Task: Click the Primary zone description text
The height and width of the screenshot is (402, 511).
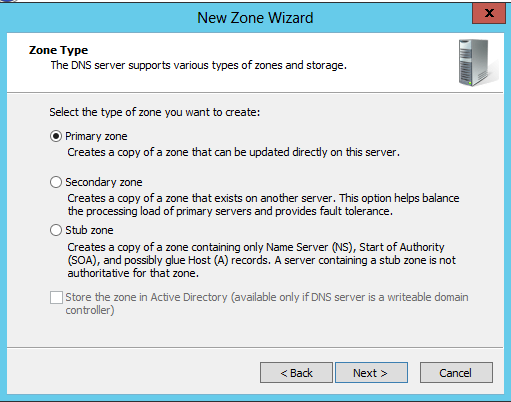Action: [233, 152]
